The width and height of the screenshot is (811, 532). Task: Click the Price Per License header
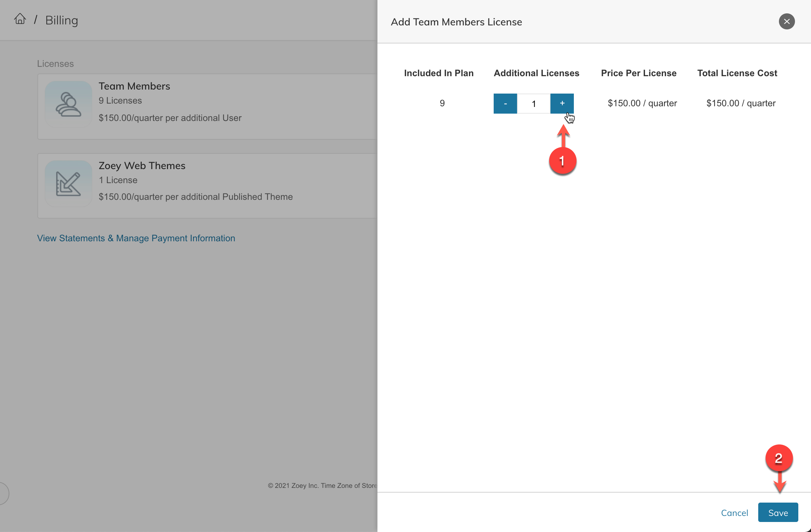[x=638, y=73]
